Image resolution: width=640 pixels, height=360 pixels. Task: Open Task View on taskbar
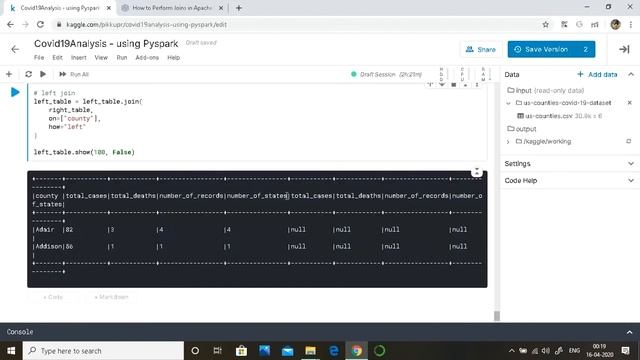point(218,351)
